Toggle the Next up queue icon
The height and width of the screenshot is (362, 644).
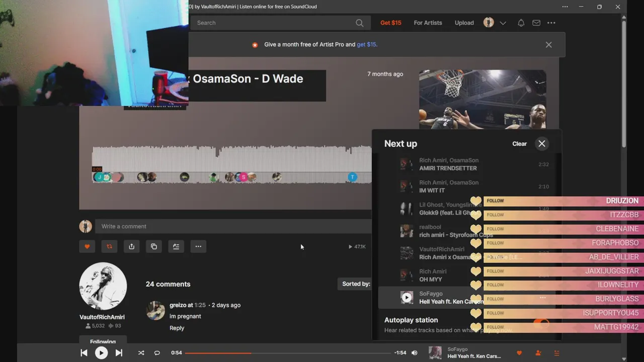tap(556, 353)
